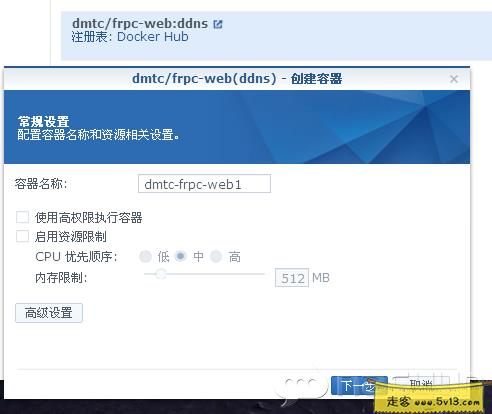Select the 高 CPU priority radio button
The image size is (492, 414).
pos(216,257)
